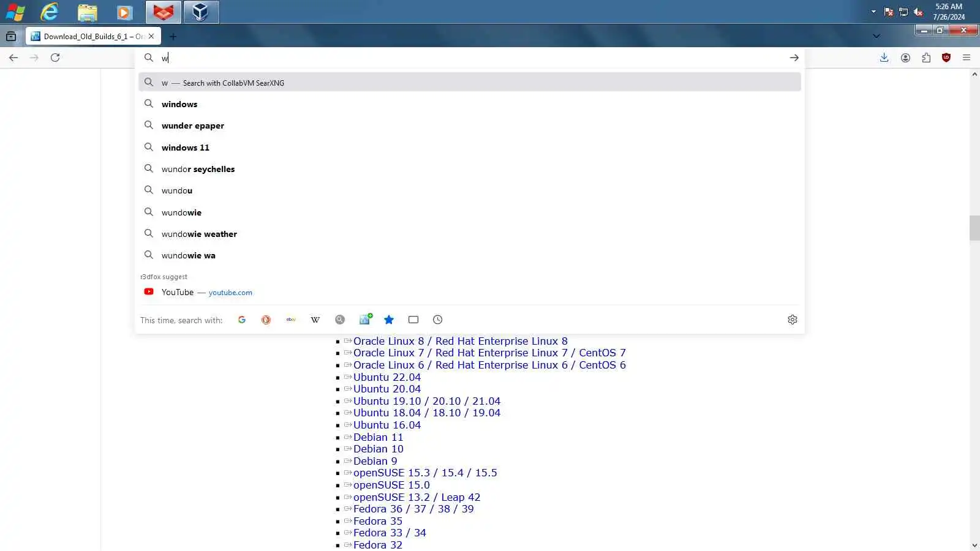980x551 pixels.
Task: Open a new browser tab
Action: pyautogui.click(x=173, y=37)
